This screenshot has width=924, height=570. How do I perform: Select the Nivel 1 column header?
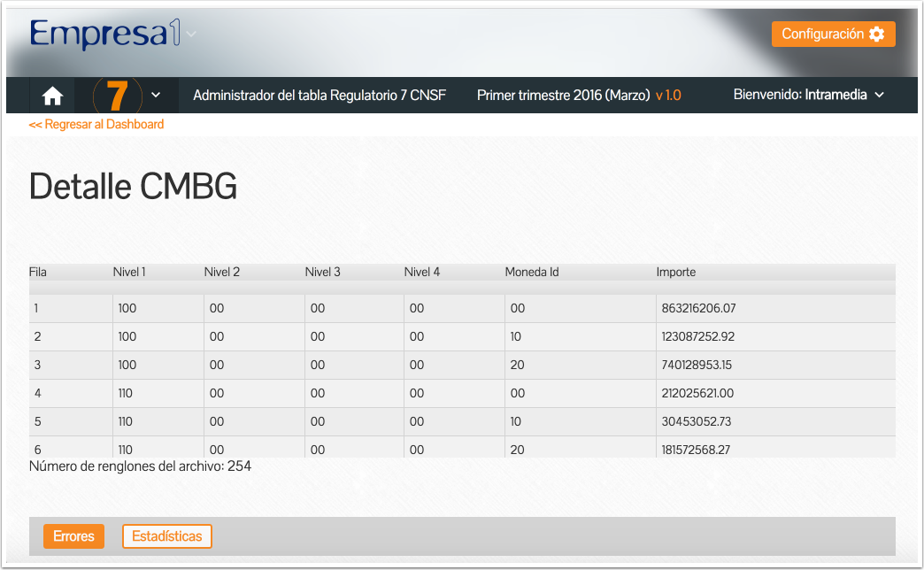click(x=129, y=273)
